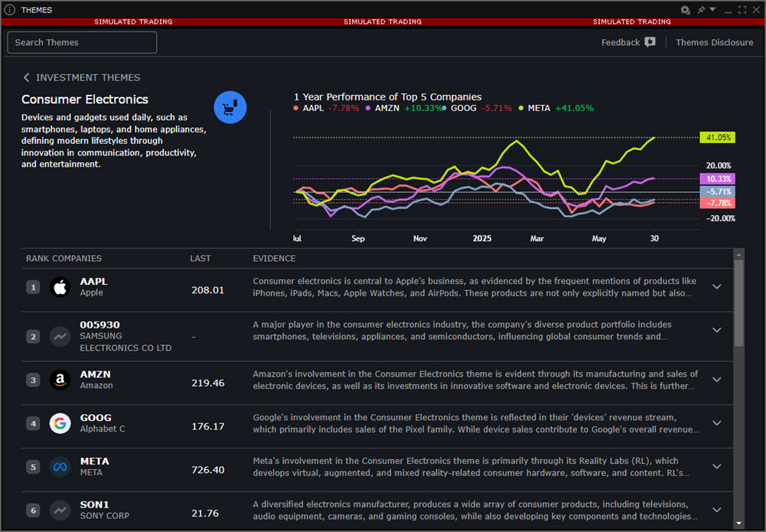Screen dimensions: 766x532
Task: Click the last price 176.17
Action: [x=208, y=426]
